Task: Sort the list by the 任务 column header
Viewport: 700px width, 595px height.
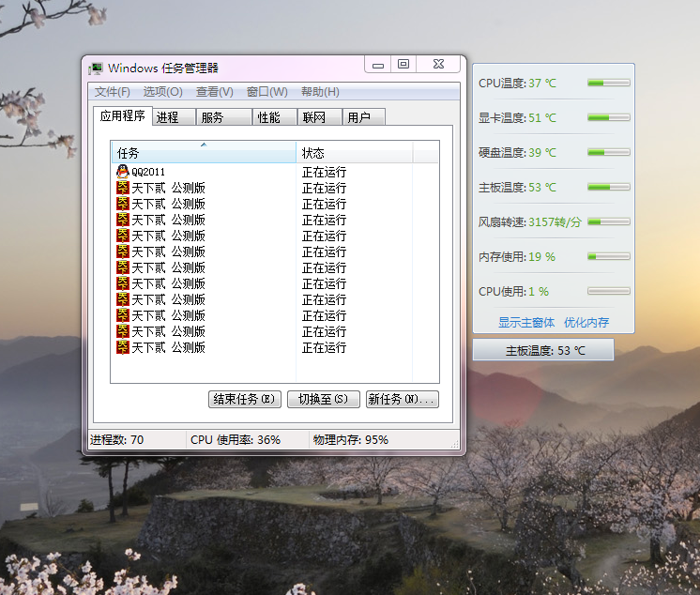Action: (x=203, y=153)
